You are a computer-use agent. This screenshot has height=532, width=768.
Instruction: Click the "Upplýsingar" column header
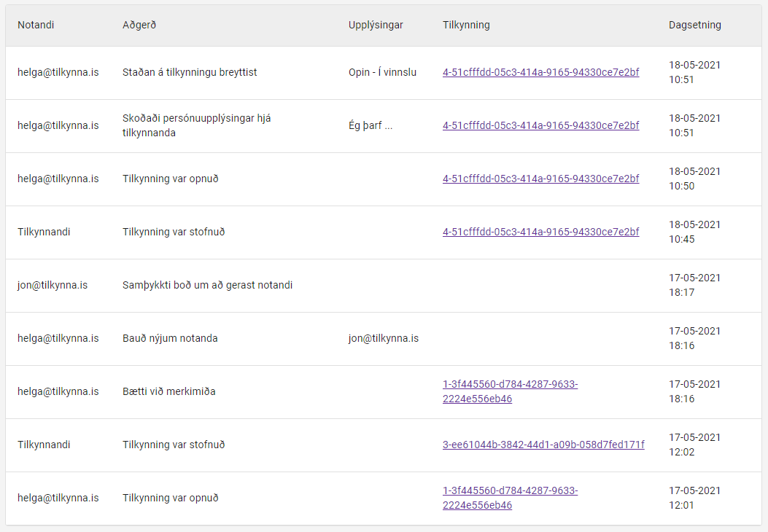[376, 25]
